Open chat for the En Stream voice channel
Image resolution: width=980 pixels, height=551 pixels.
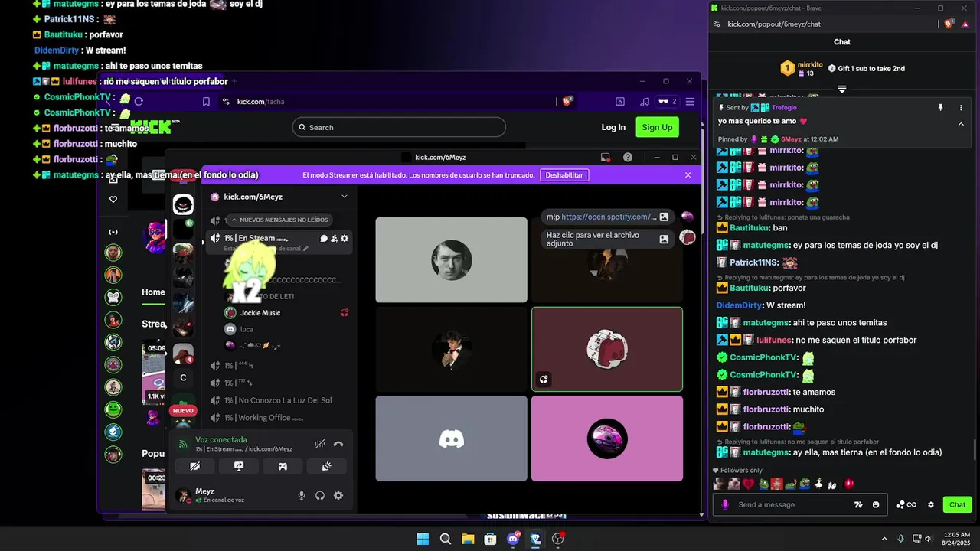tap(324, 238)
